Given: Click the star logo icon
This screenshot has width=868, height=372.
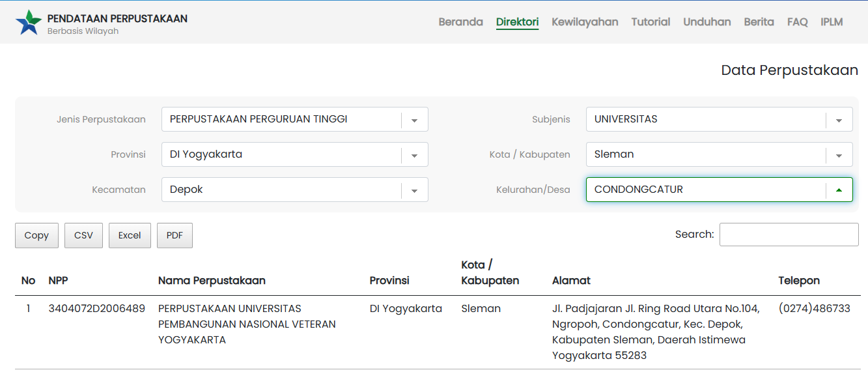Looking at the screenshot, I should point(29,23).
